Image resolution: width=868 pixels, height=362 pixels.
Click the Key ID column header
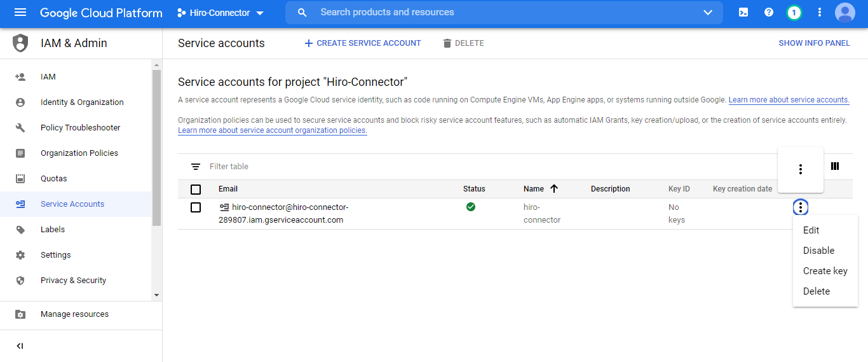[679, 189]
